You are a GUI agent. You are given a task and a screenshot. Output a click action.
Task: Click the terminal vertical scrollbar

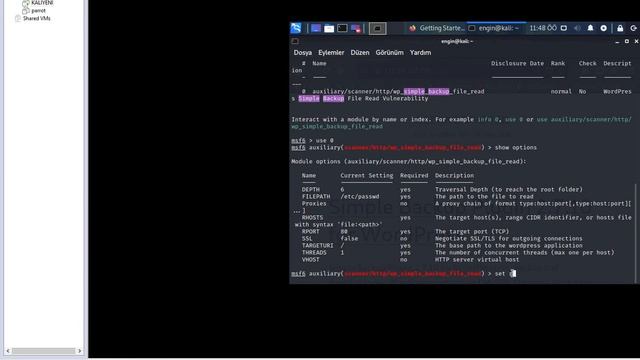point(637,233)
